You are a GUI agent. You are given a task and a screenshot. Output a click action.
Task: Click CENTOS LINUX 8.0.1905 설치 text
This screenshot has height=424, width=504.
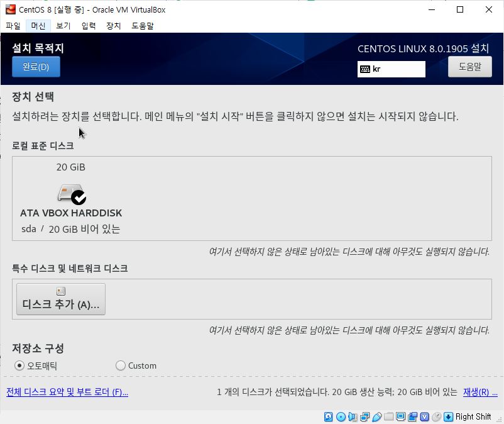423,48
